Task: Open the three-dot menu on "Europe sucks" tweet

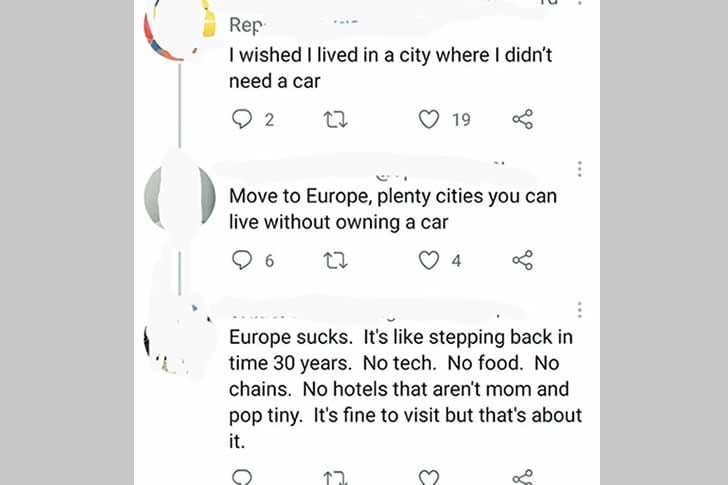Action: (579, 310)
